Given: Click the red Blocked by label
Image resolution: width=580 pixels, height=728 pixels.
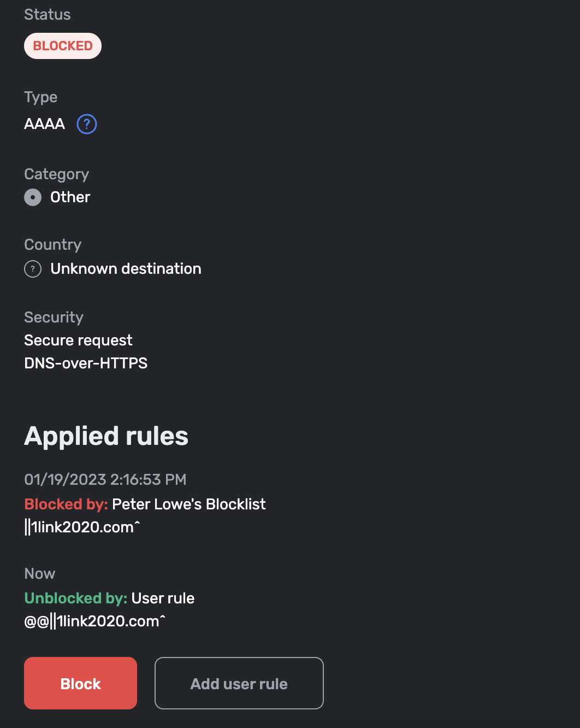Looking at the screenshot, I should point(66,504).
